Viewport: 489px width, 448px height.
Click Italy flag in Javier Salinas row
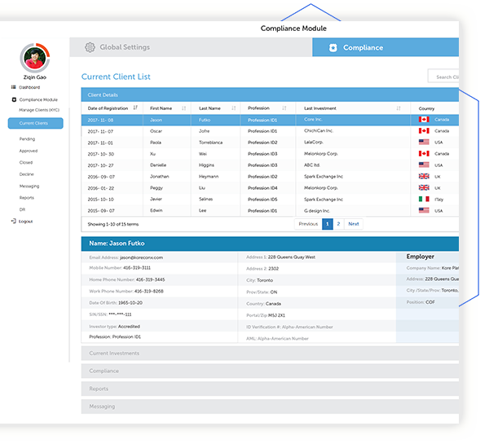pos(424,199)
